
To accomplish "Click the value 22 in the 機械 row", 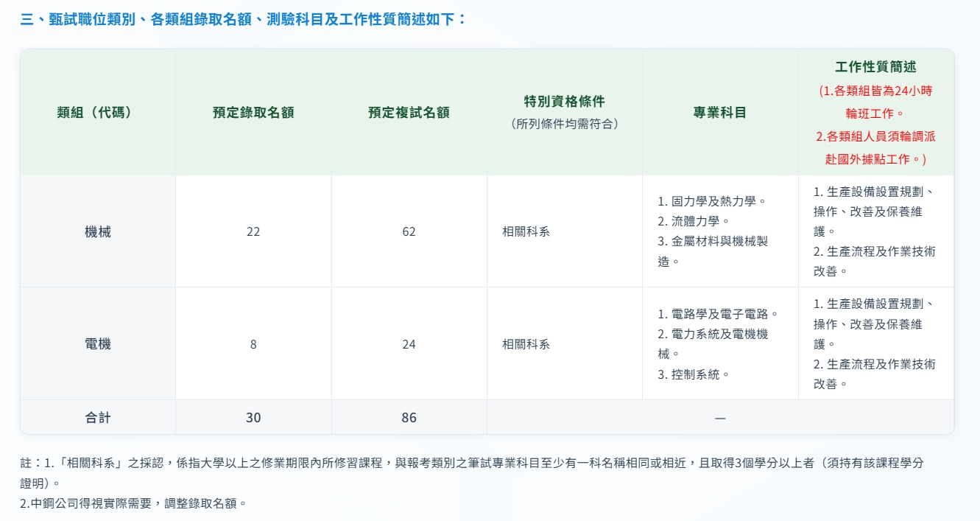I will pos(253,231).
